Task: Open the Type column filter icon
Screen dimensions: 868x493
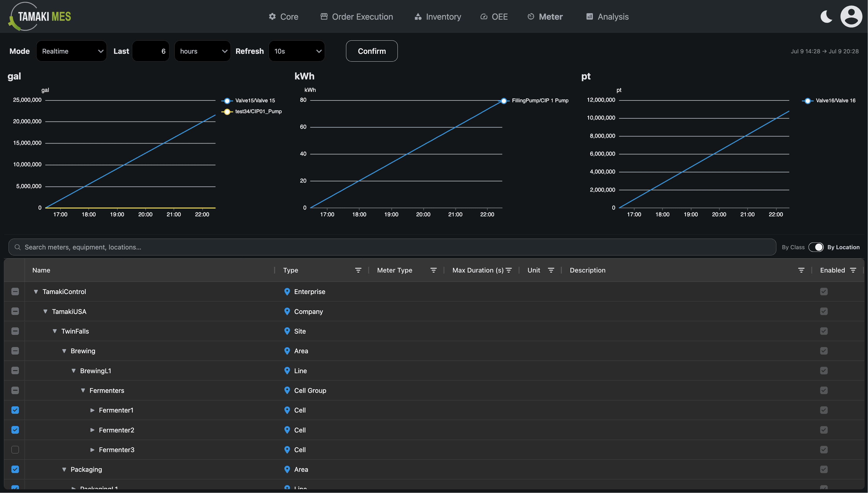Action: pyautogui.click(x=358, y=270)
